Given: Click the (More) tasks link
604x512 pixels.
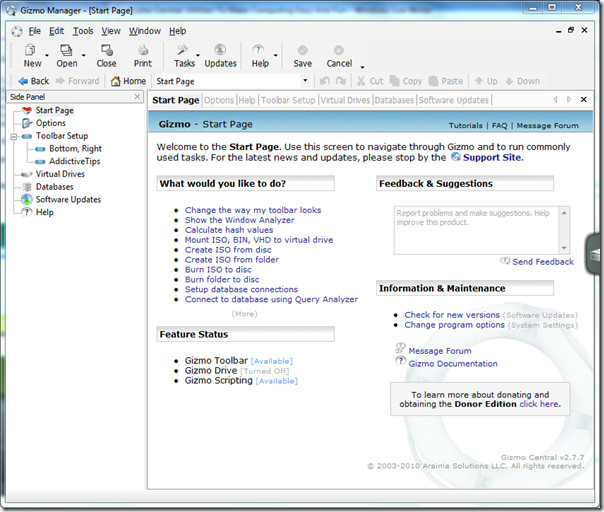Looking at the screenshot, I should (x=244, y=314).
